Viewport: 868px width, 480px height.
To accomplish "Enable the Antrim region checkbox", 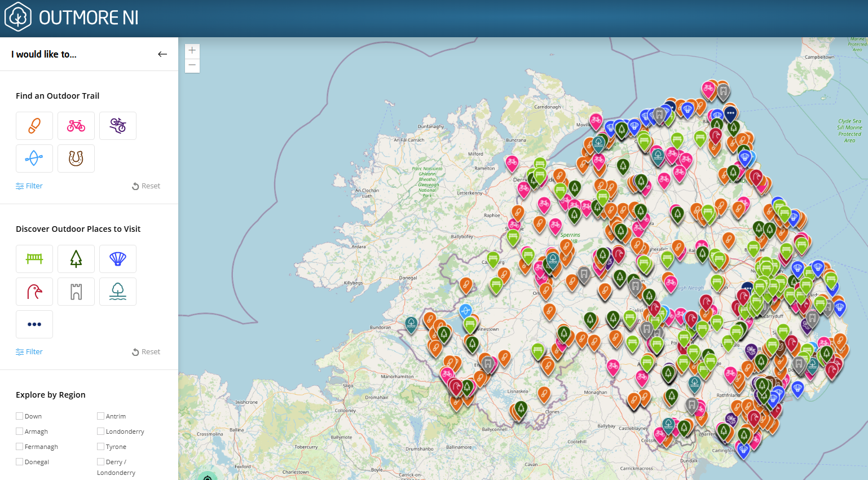I will pyautogui.click(x=101, y=416).
